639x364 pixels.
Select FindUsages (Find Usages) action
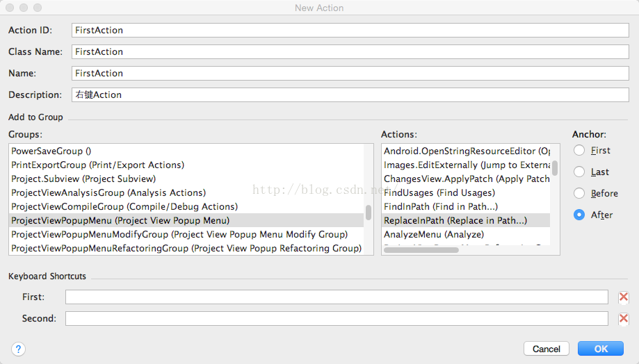pyautogui.click(x=466, y=192)
